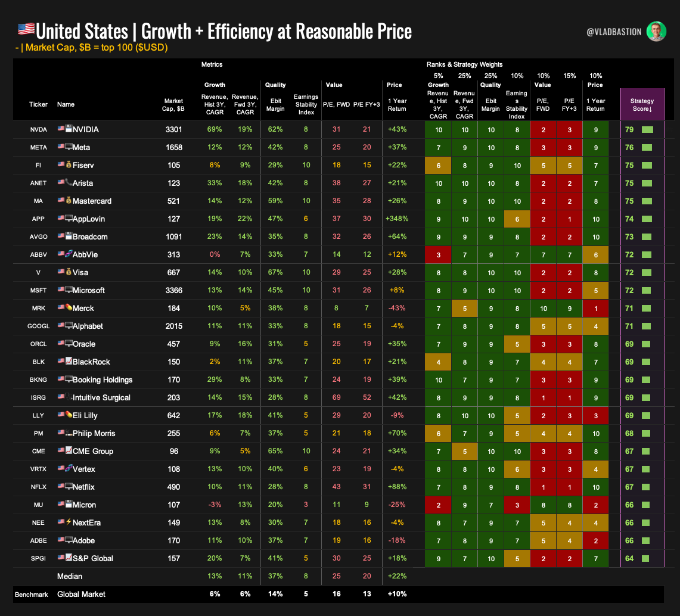This screenshot has height=616, width=680.
Task: Click the chip icon beside NVIDIA
Action: click(69, 129)
